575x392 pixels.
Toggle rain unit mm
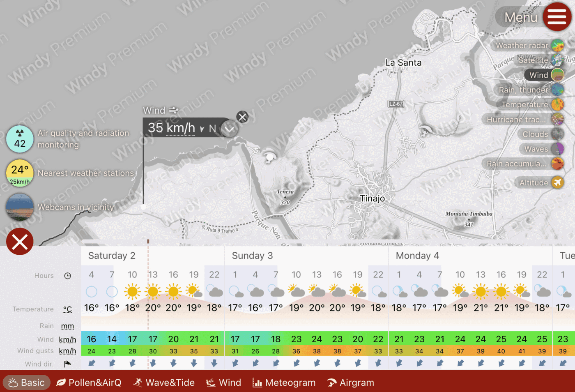click(x=67, y=326)
